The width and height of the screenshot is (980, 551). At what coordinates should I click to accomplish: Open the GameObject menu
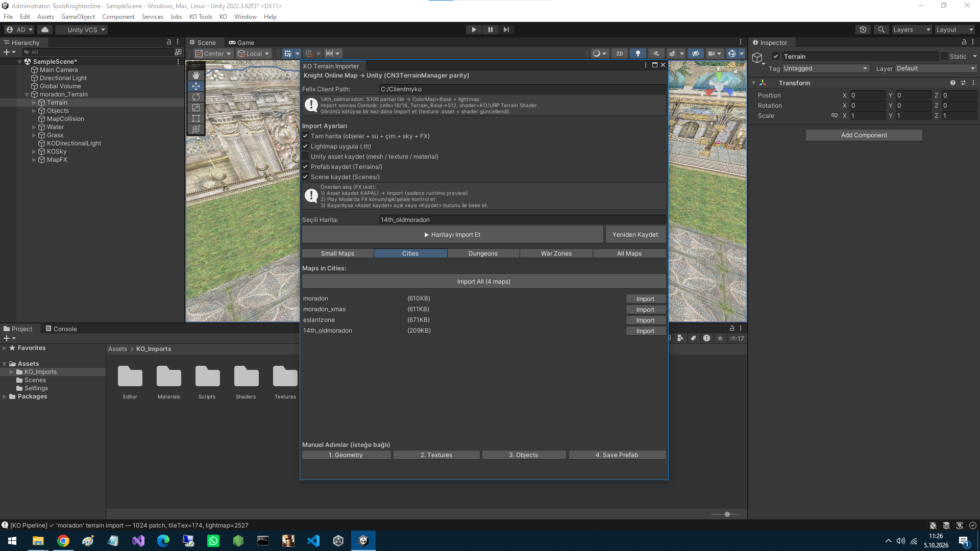point(78,17)
